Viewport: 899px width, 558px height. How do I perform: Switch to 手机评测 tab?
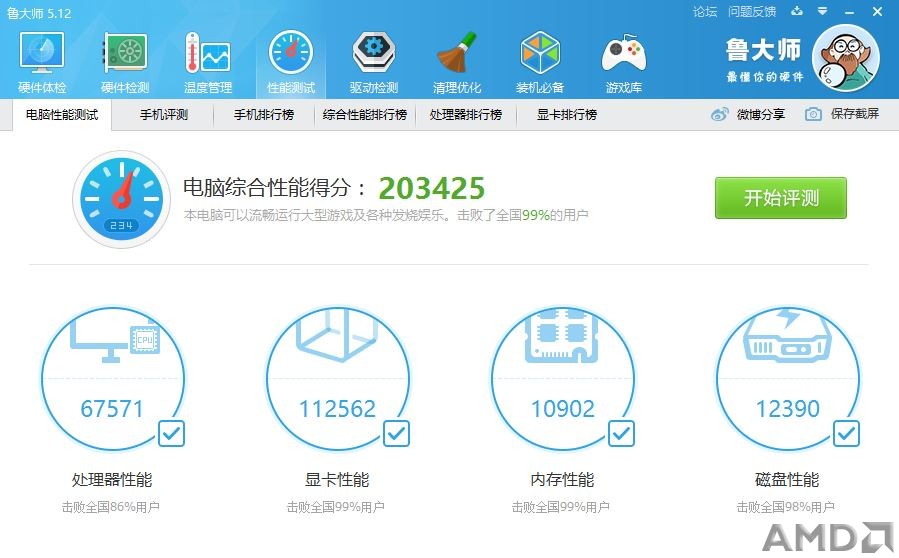click(164, 115)
